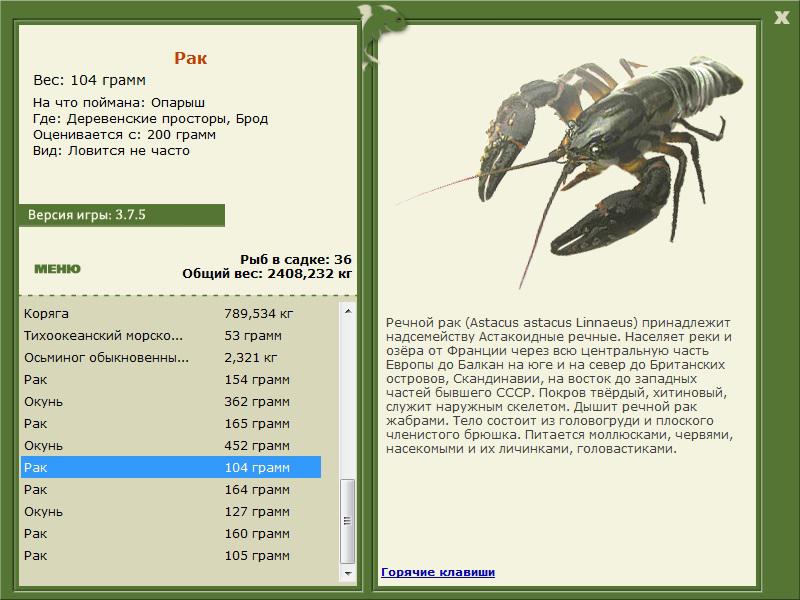
Task: Click the fish list scrollbar thumb
Action: (348, 520)
